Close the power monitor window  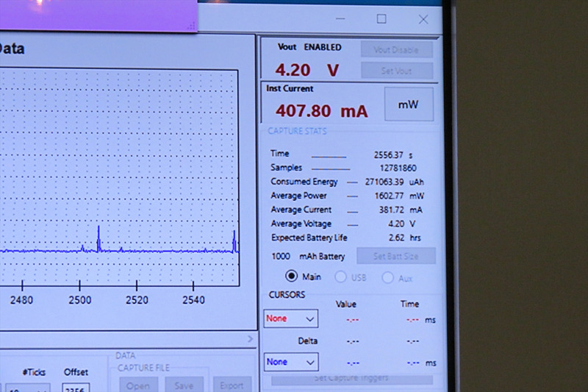pos(423,19)
